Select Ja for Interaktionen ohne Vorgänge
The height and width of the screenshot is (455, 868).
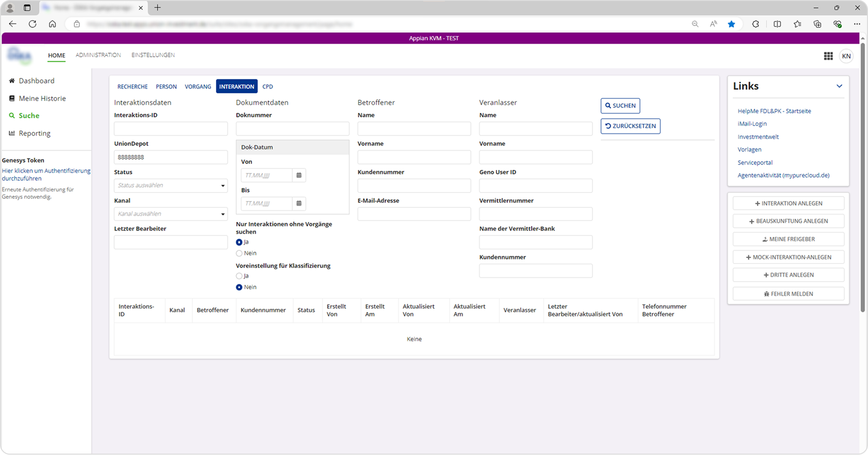[239, 242]
